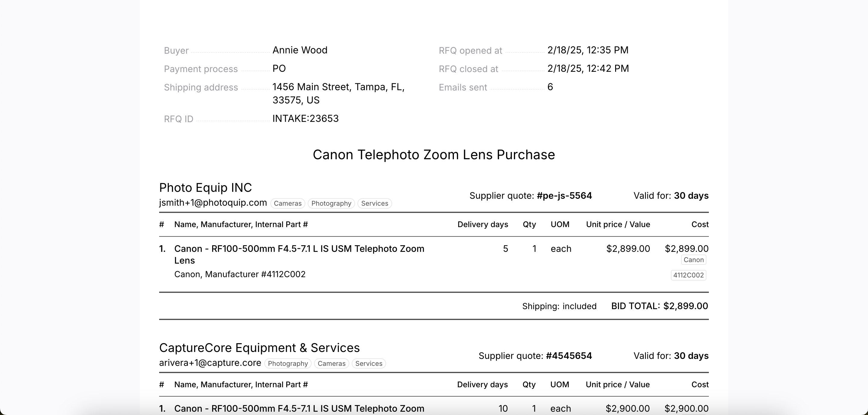This screenshot has width=868, height=415.
Task: Click the email jsmith+1@photoquip.com
Action: [x=213, y=203]
